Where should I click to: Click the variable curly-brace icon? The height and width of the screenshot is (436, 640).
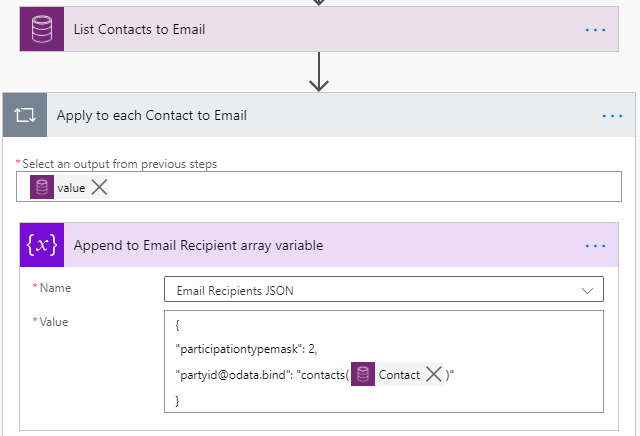coord(41,245)
